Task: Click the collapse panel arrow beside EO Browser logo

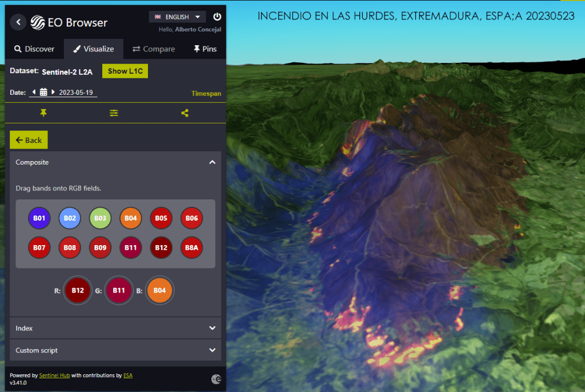Action: [18, 22]
